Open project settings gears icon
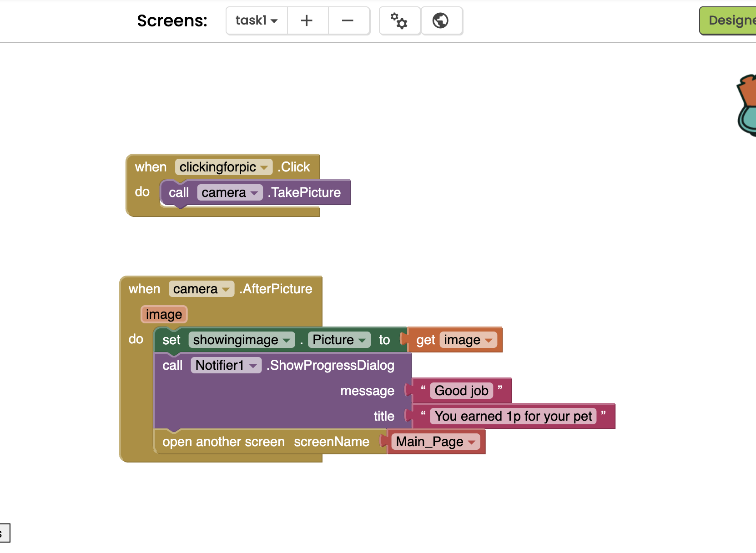 399,20
